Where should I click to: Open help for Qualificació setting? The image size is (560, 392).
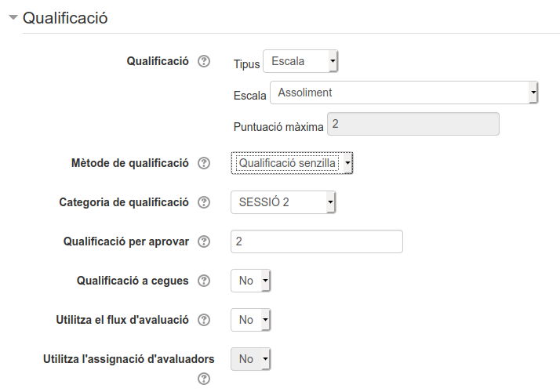pos(204,61)
